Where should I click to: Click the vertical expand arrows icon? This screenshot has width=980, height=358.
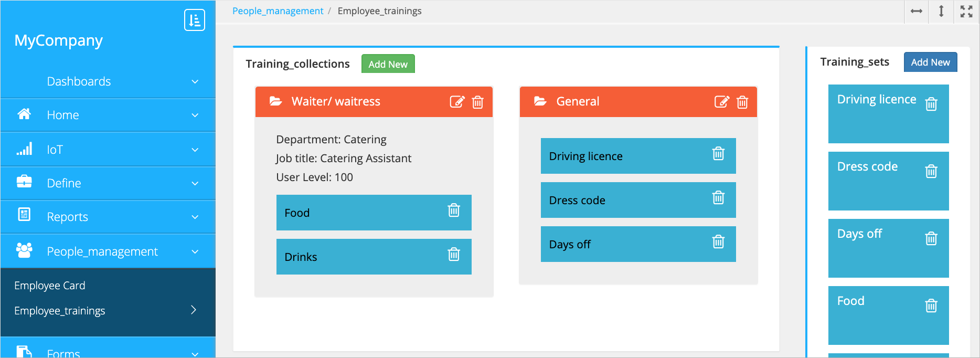point(941,12)
